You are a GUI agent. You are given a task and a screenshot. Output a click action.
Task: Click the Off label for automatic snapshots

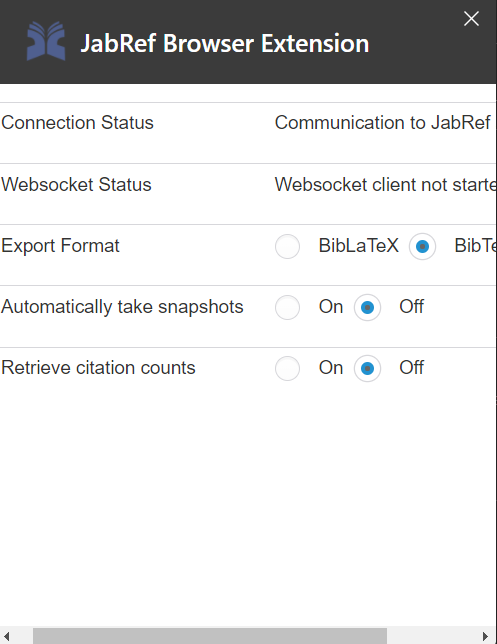[411, 306]
